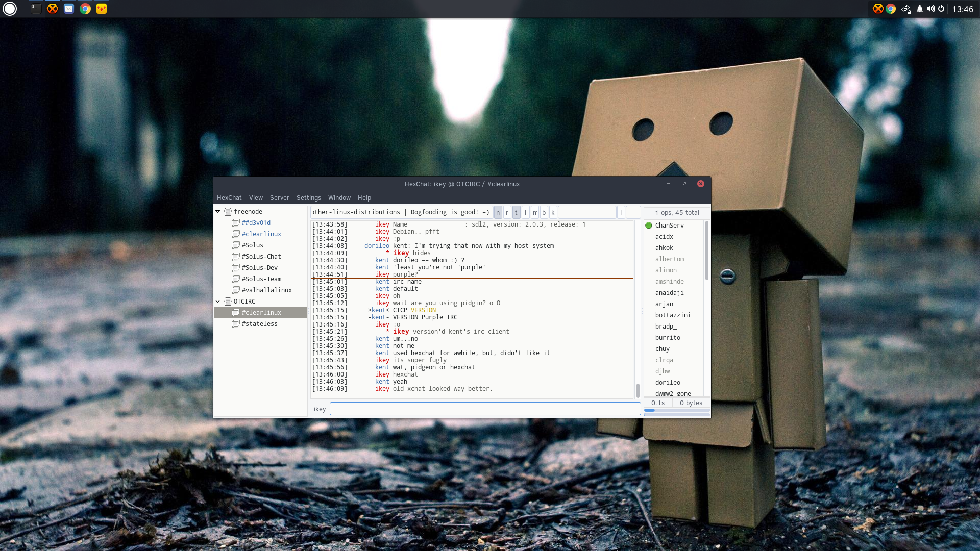Switch to freenode #clearlinux channel

pyautogui.click(x=261, y=234)
